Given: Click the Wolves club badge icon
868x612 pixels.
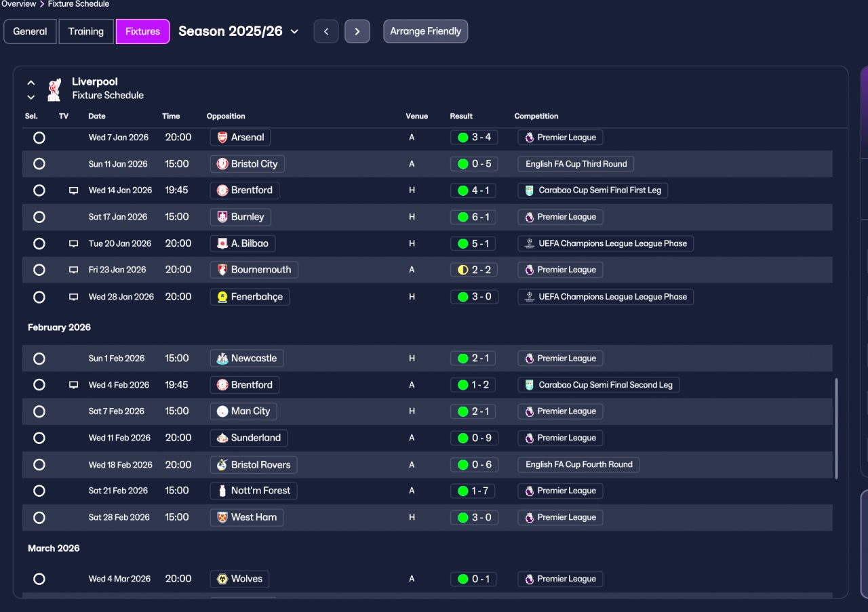Looking at the screenshot, I should coord(222,579).
